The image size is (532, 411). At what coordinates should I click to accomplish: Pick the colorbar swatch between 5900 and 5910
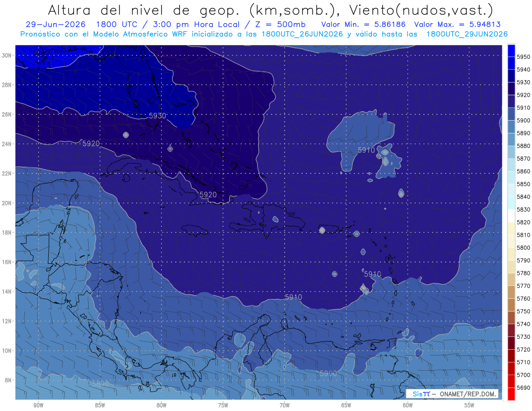[511, 114]
